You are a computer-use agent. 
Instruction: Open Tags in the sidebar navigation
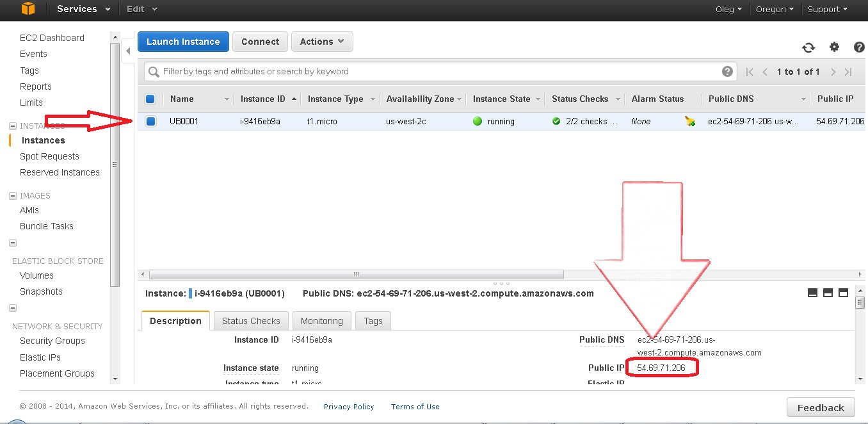click(29, 70)
